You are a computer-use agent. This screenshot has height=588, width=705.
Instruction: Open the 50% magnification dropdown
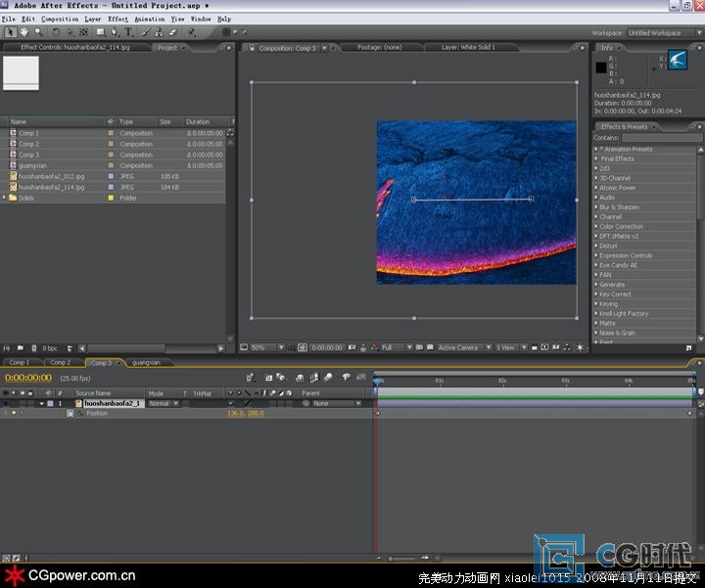coord(260,347)
